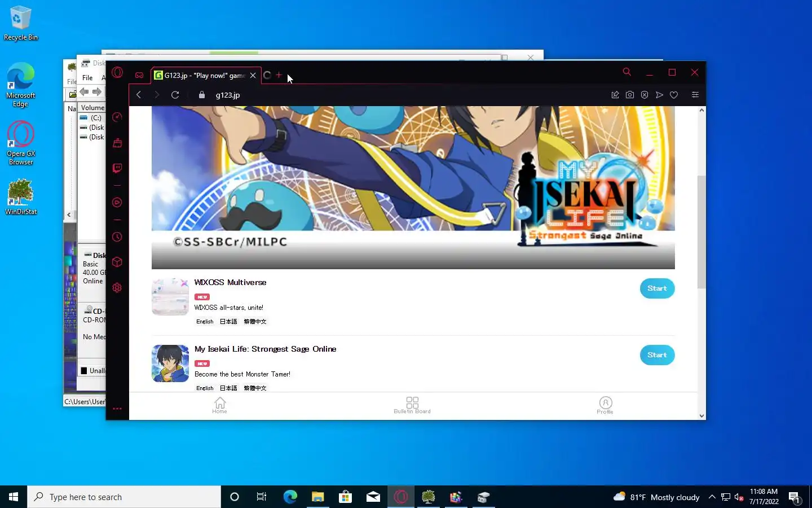
Task: Open Twitch panel in Opera sidebar
Action: pos(117,168)
